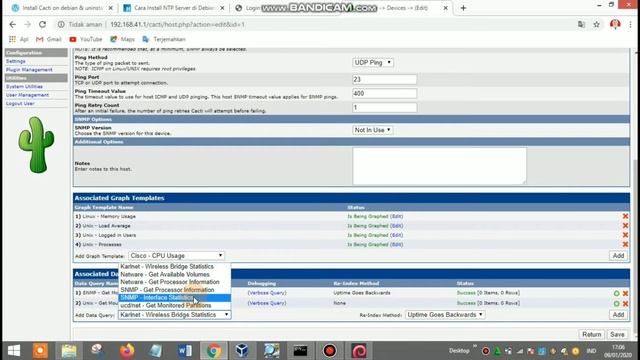Open the Chrome three-dot menu

coord(631,24)
